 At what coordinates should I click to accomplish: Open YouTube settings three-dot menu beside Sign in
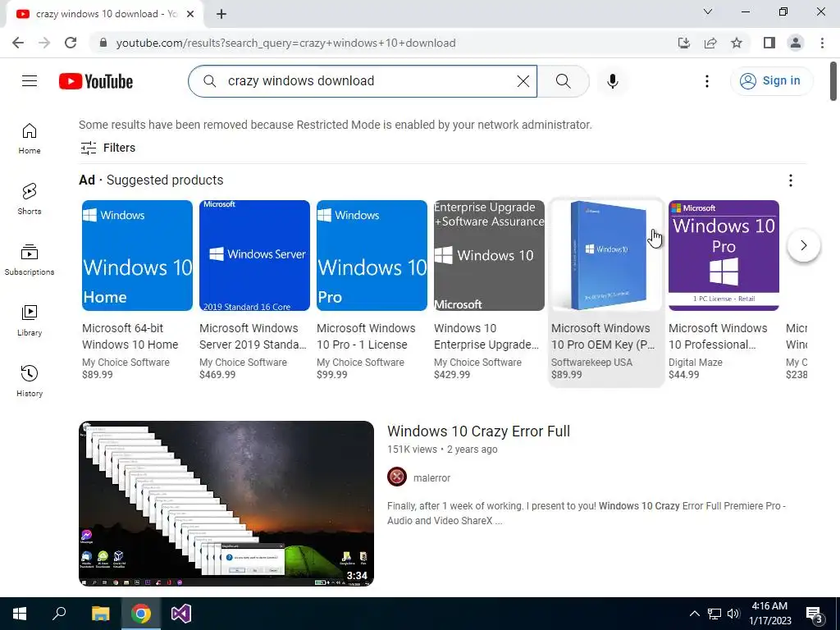pos(707,81)
